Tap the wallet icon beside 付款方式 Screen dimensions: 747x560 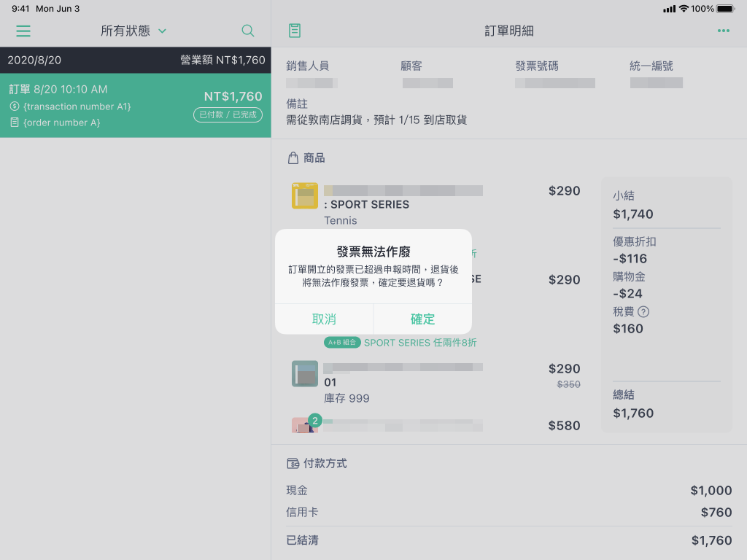[x=293, y=463]
